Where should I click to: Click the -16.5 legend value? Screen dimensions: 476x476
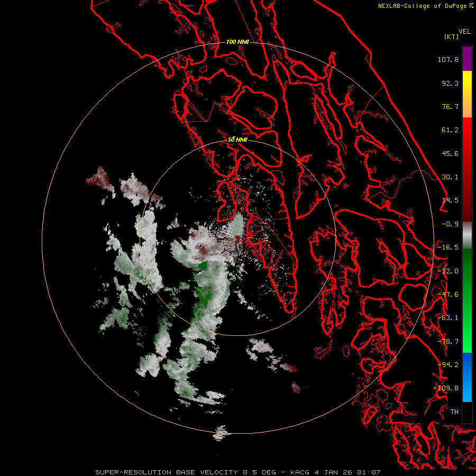[448, 248]
